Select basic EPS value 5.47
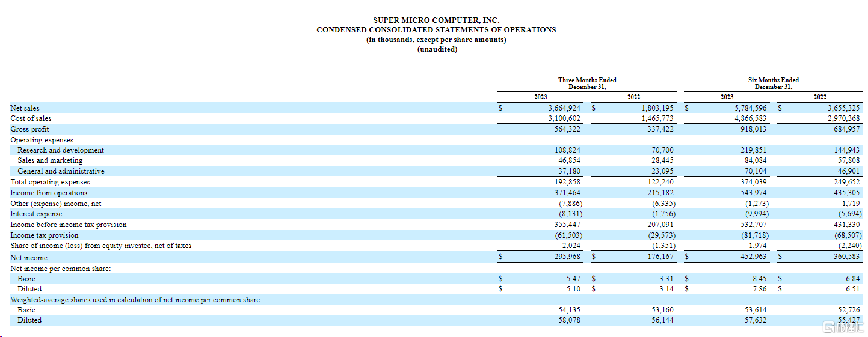 point(574,279)
